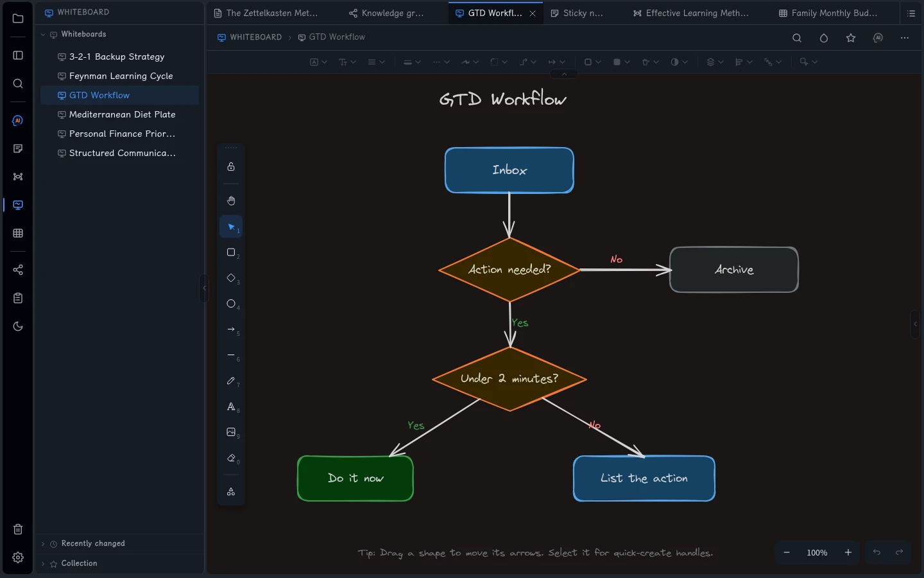Open the AI assistant in left sidebar
This screenshot has height=578, width=924.
[x=18, y=121]
